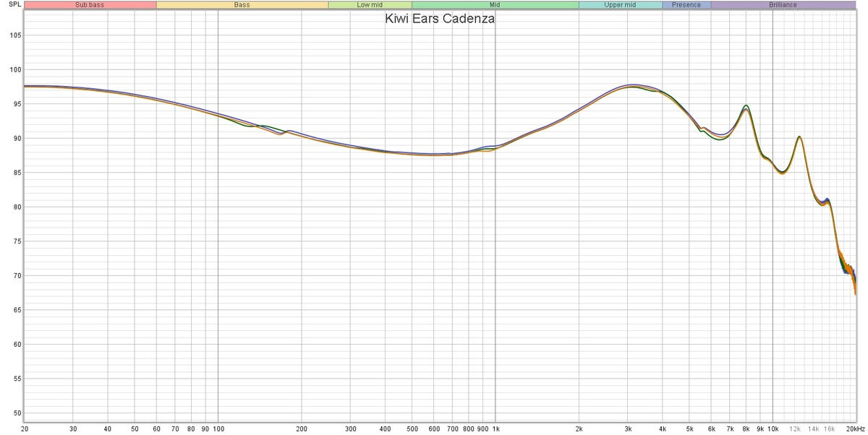Select the yellow Bass region label
Screen dimensions: 868x435
pyautogui.click(x=241, y=5)
